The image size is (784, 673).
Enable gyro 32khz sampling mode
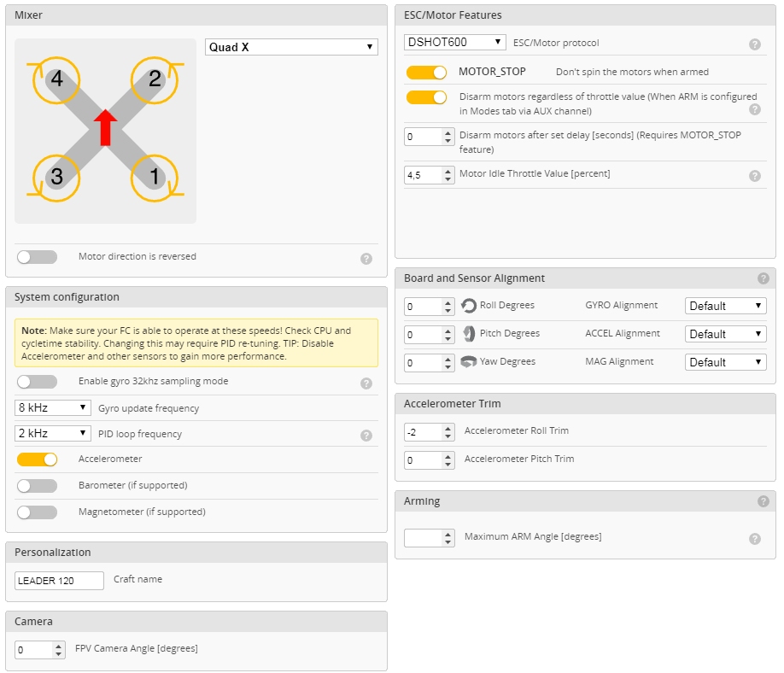(37, 382)
